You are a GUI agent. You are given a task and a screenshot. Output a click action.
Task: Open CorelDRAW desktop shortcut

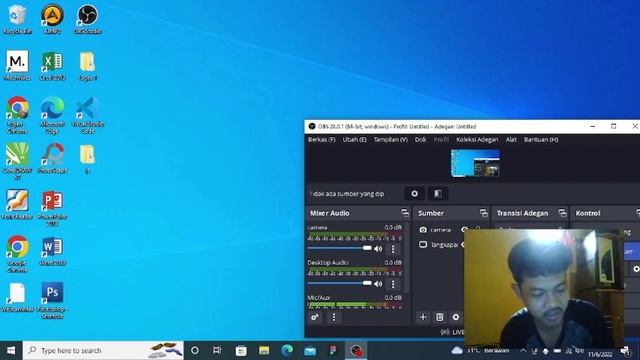point(17,162)
